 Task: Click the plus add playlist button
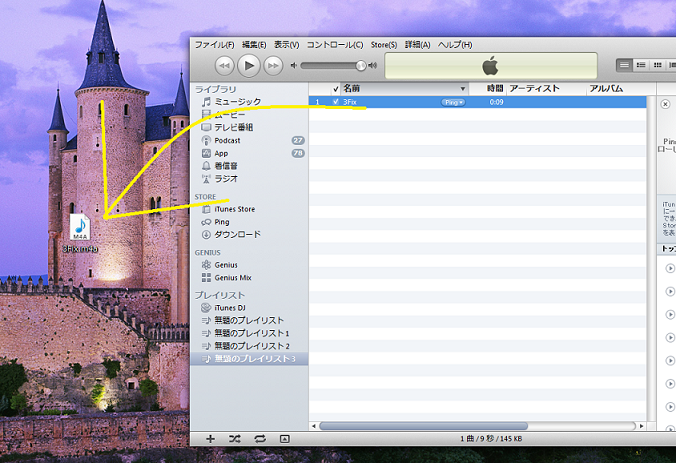(210, 439)
